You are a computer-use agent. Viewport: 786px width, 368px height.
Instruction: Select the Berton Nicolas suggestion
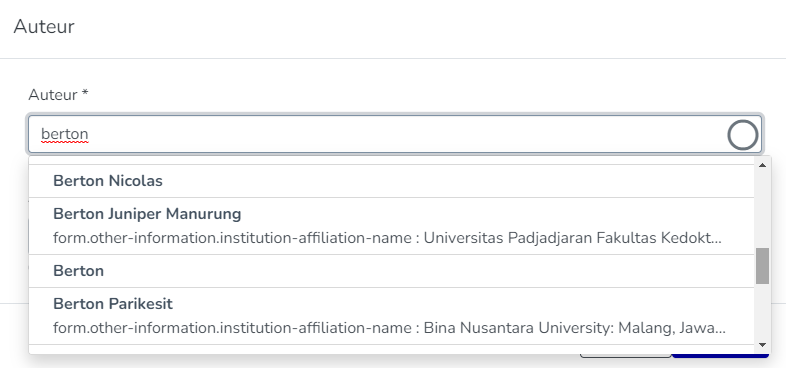[x=391, y=181]
